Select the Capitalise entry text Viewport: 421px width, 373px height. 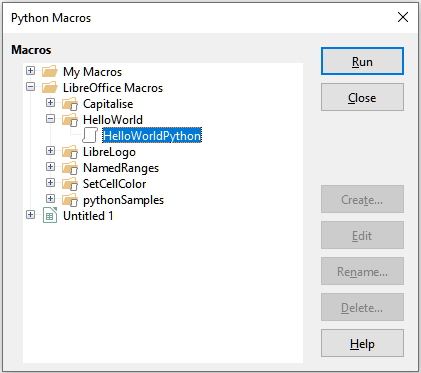(x=108, y=104)
